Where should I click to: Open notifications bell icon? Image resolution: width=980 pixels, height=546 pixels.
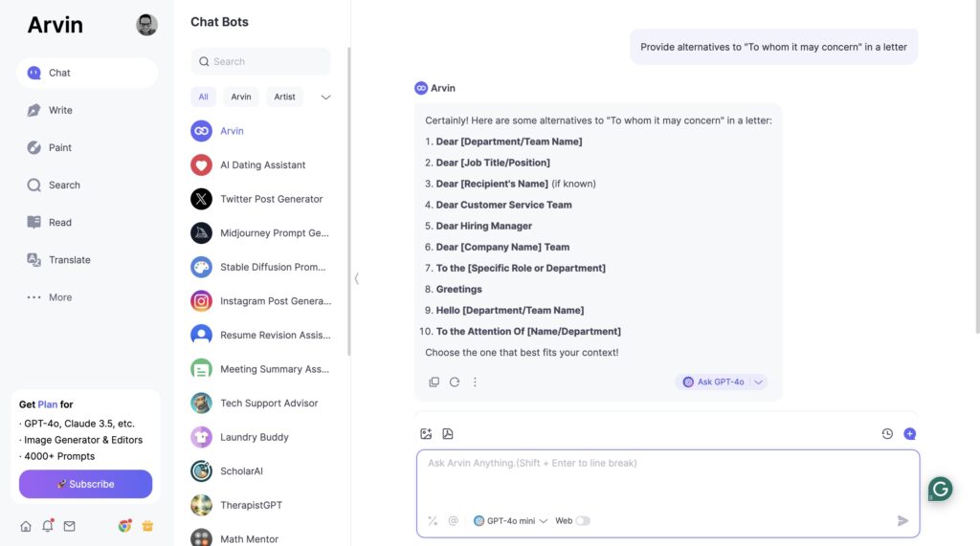point(48,525)
